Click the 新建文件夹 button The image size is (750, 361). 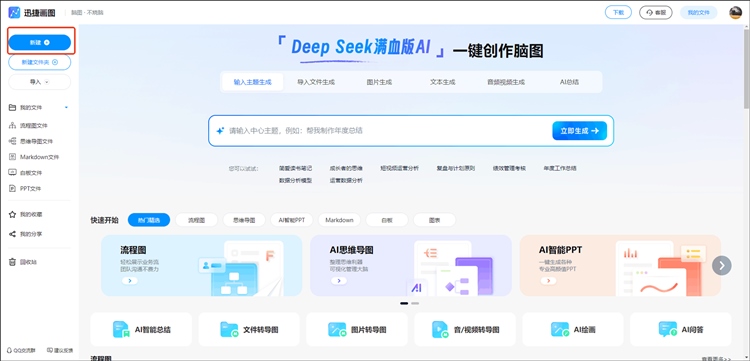pyautogui.click(x=40, y=62)
